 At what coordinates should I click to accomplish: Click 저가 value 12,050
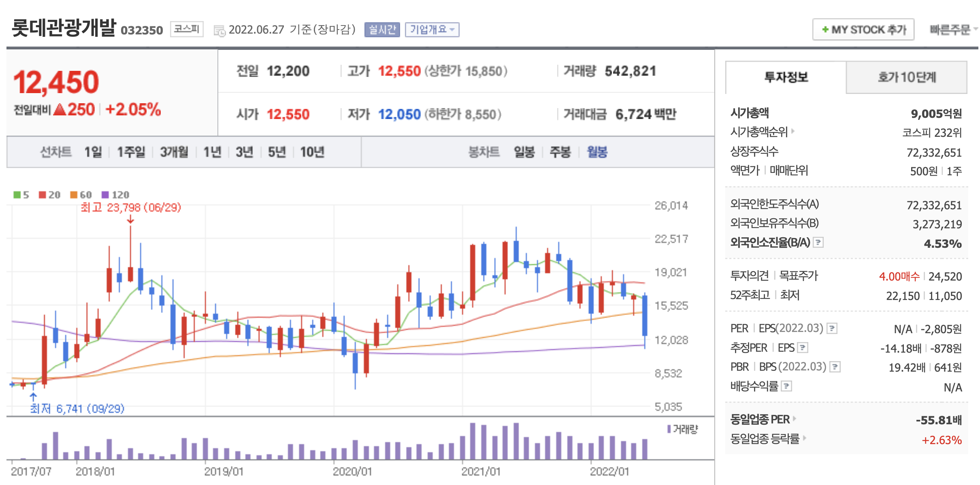(399, 115)
